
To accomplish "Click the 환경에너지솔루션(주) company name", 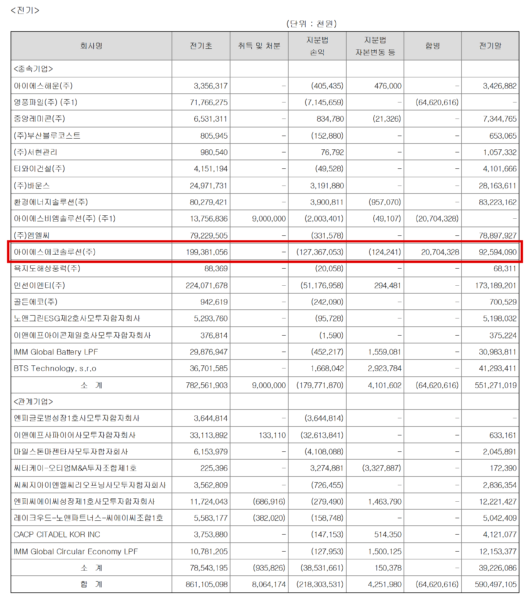I will (51, 202).
